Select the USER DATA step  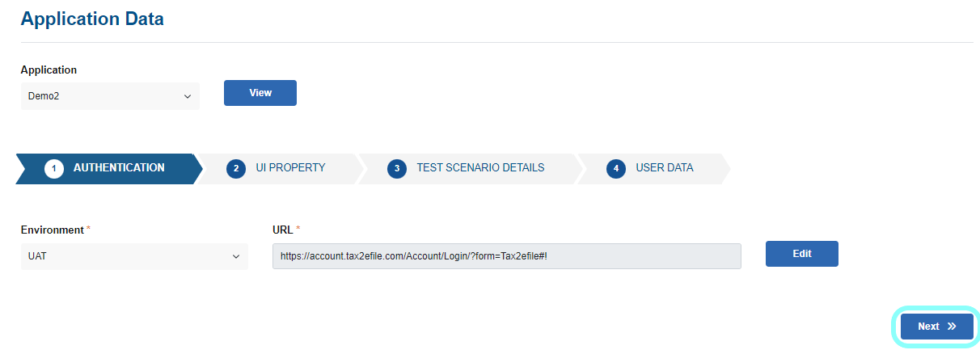point(664,168)
